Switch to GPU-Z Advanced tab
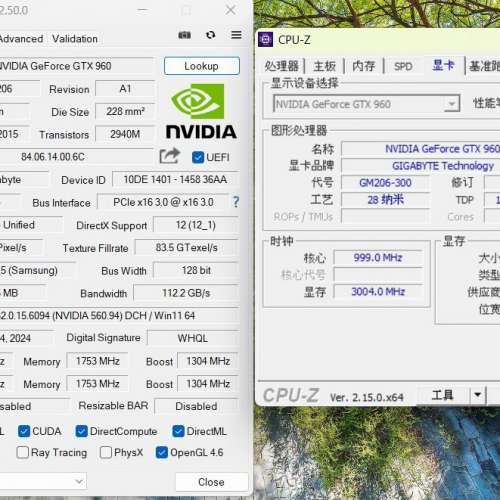The width and height of the screenshot is (500, 500). pos(21,39)
